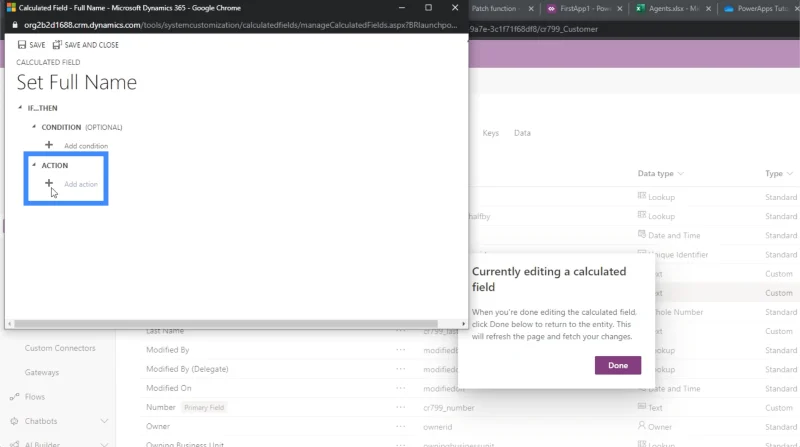Screen dimensions: 800x447
Task: Switch to the Data tab
Action: 522,133
